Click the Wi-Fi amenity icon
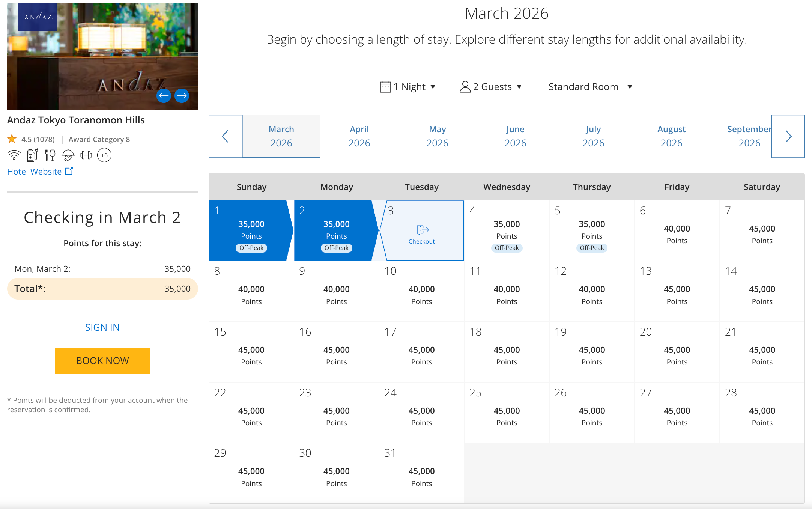 coord(14,155)
